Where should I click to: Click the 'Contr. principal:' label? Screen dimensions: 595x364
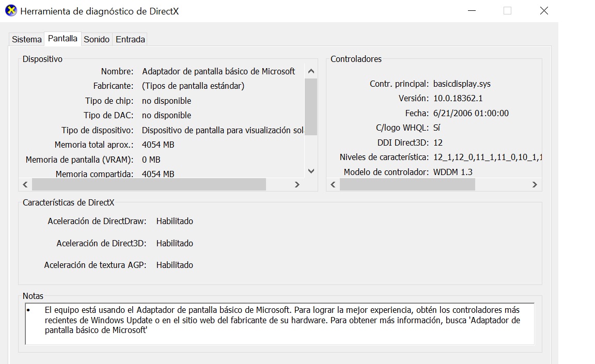(399, 84)
